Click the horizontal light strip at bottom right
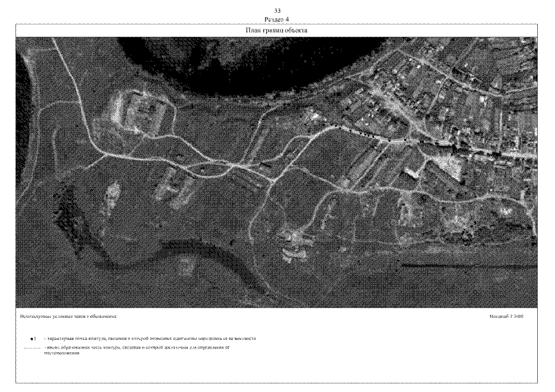Screen dimensions: 555x392 click(466, 265)
